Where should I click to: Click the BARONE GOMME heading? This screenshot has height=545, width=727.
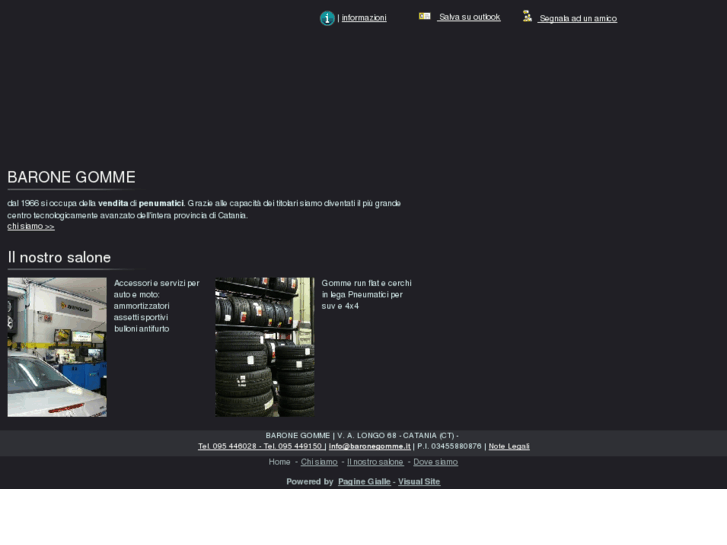pyautogui.click(x=71, y=177)
